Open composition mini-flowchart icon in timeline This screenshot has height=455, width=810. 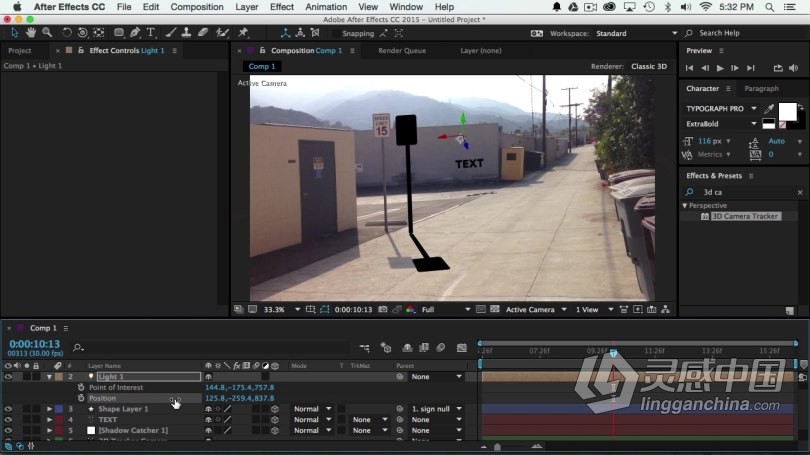point(364,348)
